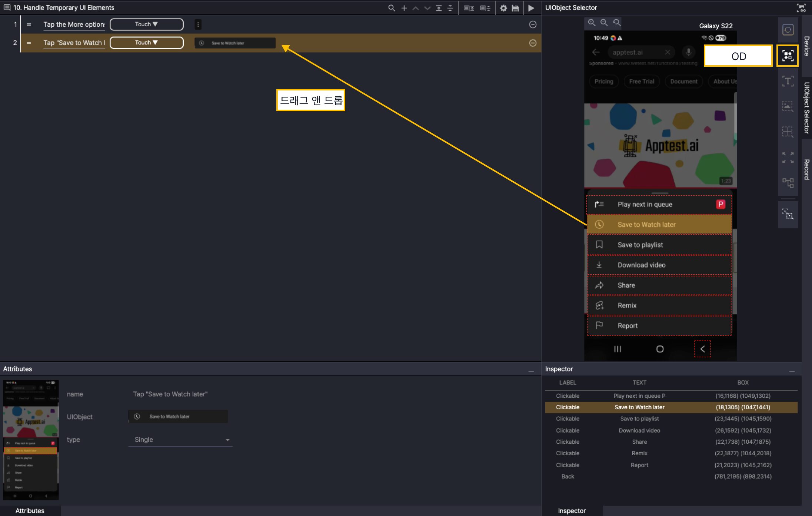Viewport: 812px width, 516px height.
Task: Open scenario settings gear icon
Action: coord(503,8)
